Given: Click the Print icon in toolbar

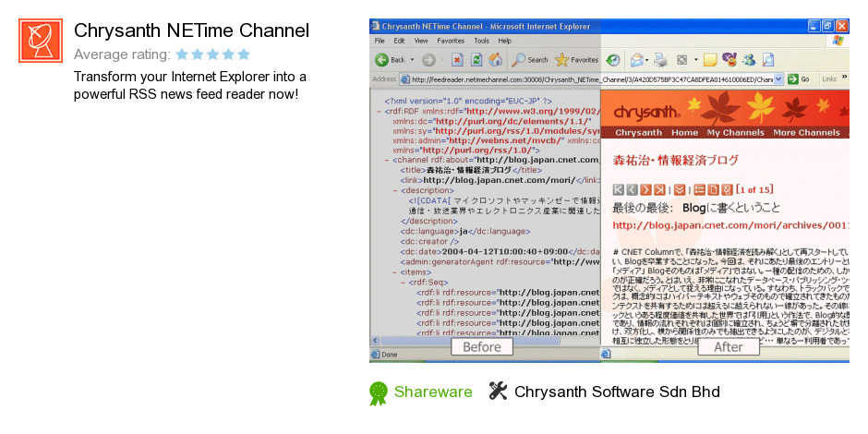Looking at the screenshot, I should point(660,60).
